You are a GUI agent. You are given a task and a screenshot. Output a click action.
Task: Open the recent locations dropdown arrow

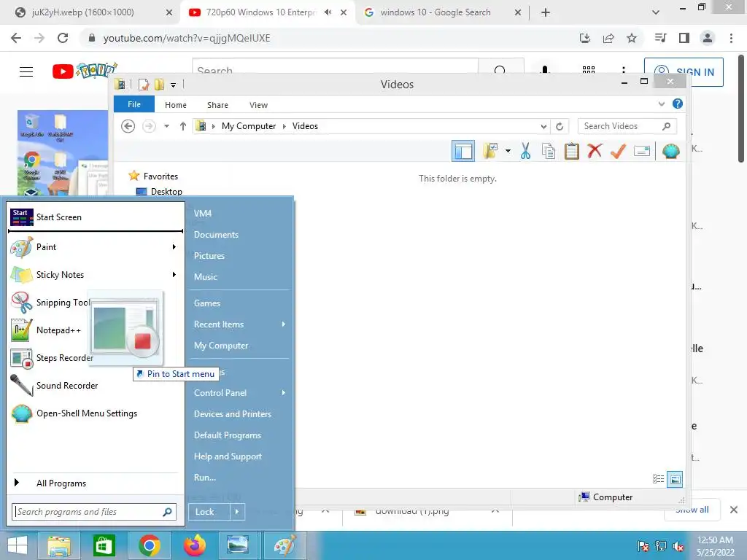coord(167,126)
